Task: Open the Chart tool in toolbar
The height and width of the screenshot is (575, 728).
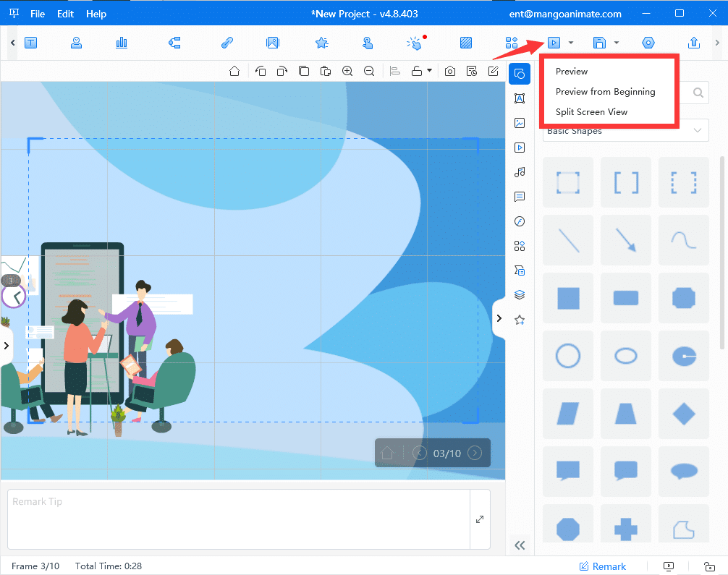Action: coord(122,43)
